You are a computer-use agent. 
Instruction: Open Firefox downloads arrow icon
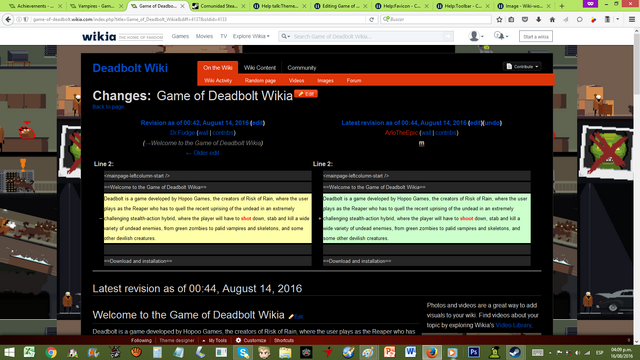click(538, 19)
